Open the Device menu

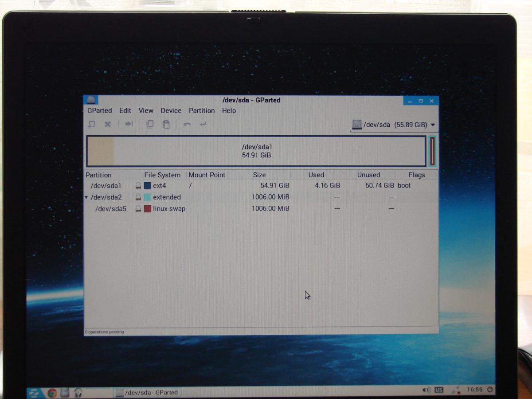click(x=171, y=111)
